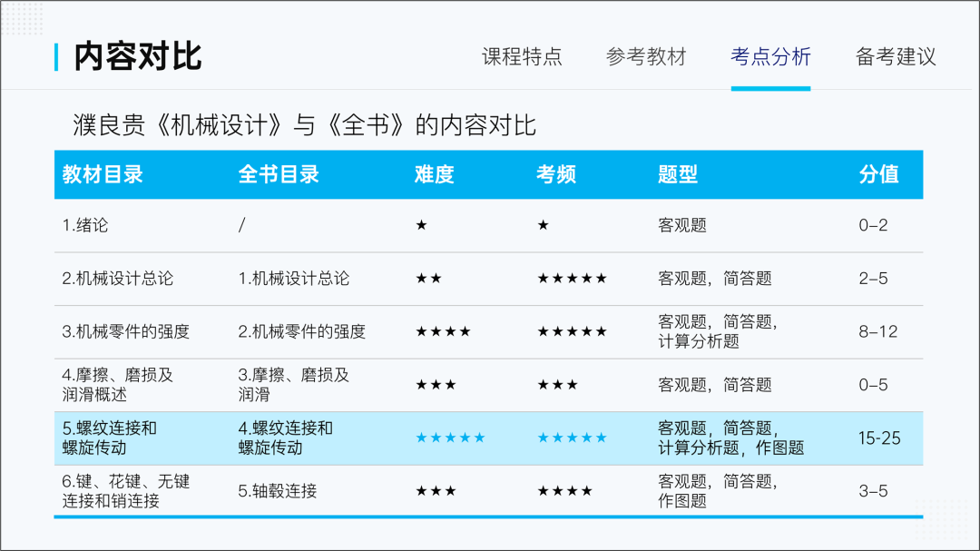Open the 课程特点 tab

522,57
